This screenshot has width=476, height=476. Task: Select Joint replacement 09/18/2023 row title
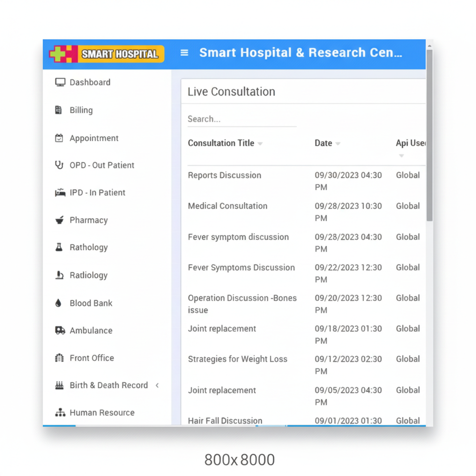pos(222,328)
